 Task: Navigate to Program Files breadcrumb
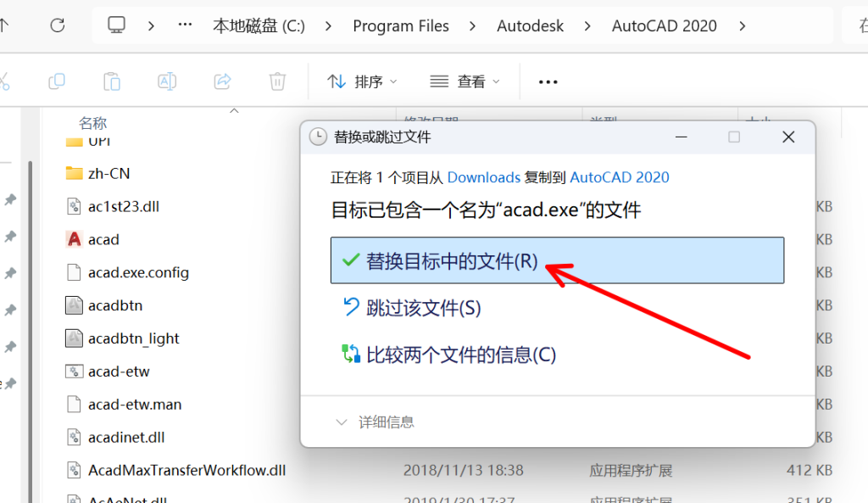pyautogui.click(x=401, y=25)
